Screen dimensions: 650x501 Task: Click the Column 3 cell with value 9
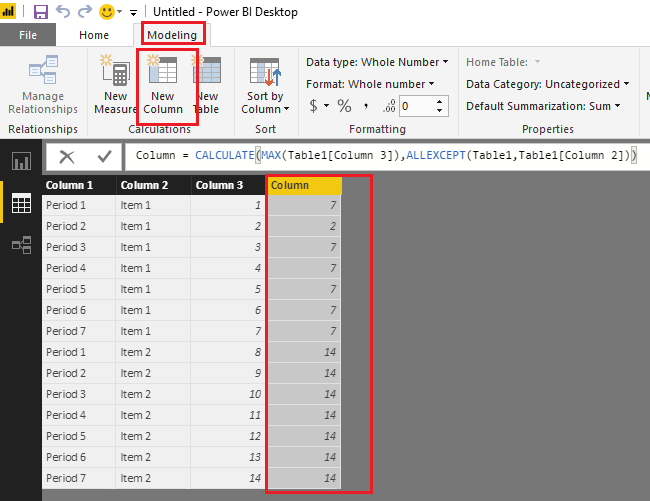(228, 373)
